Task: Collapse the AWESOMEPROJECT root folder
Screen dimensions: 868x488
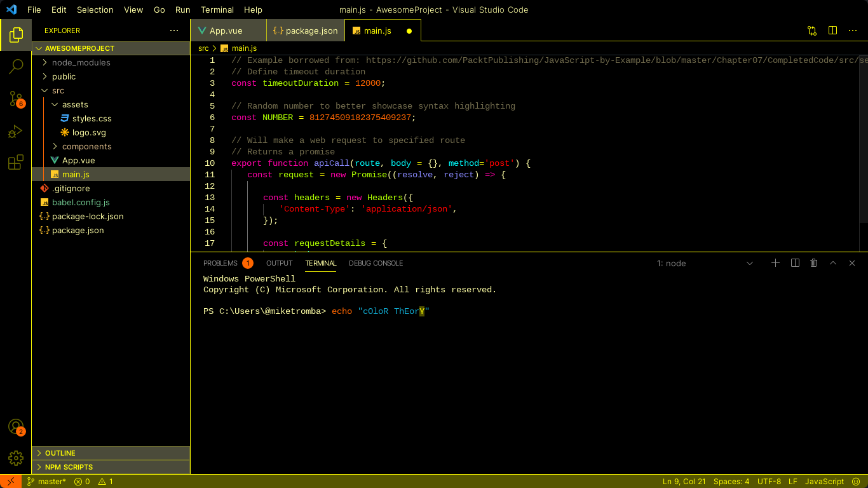Action: pyautogui.click(x=111, y=48)
